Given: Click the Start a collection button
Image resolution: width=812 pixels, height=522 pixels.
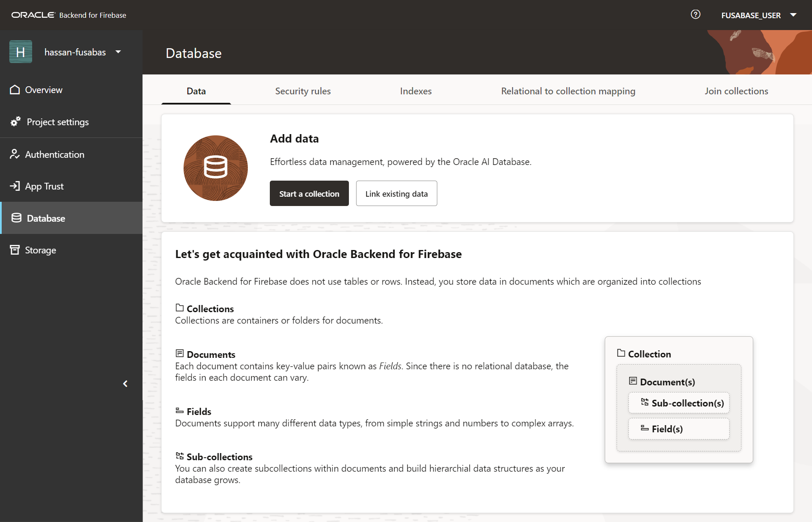Looking at the screenshot, I should click(x=309, y=193).
